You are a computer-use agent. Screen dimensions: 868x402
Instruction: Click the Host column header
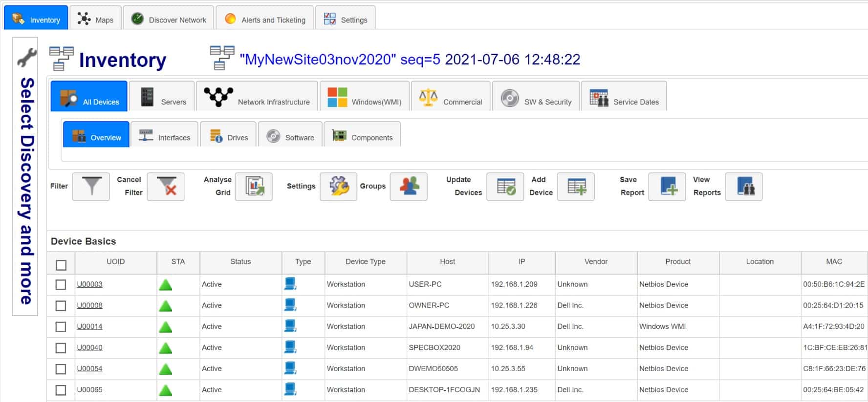coord(448,262)
